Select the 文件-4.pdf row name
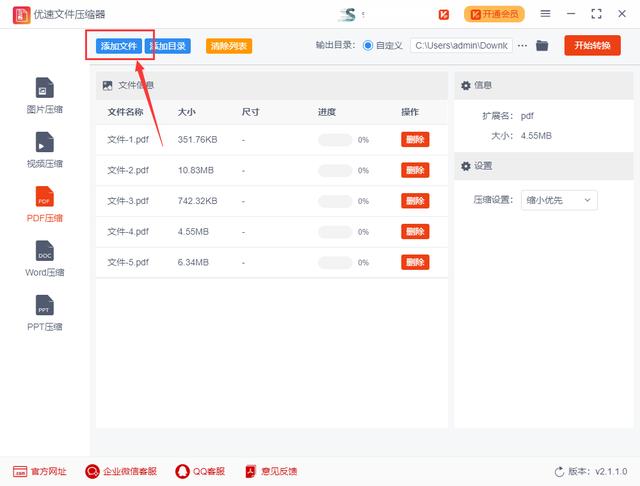 click(x=128, y=232)
